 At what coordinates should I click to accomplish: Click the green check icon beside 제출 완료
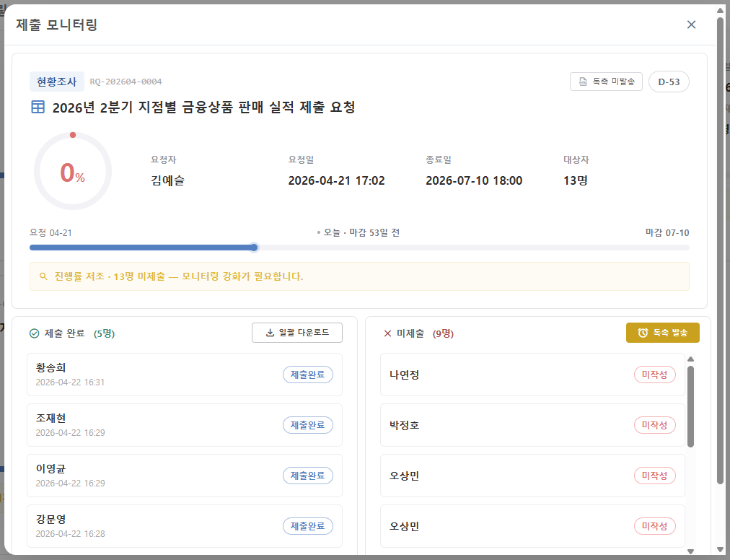click(x=34, y=333)
